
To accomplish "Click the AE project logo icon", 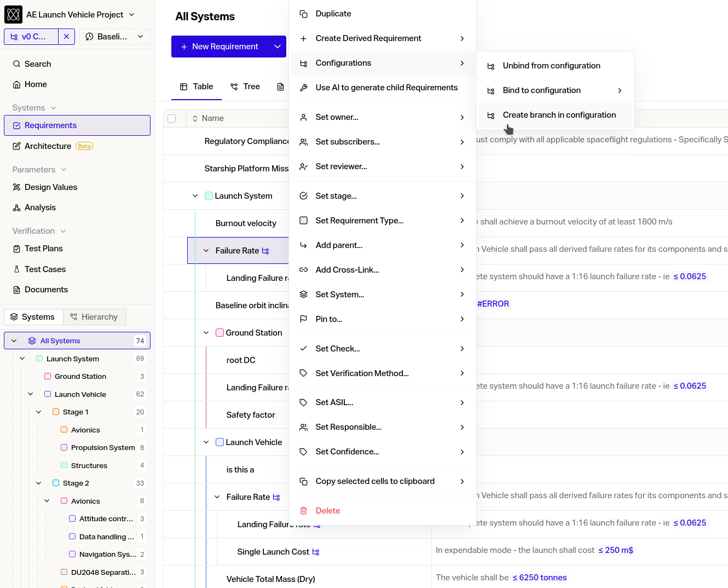I will click(13, 15).
